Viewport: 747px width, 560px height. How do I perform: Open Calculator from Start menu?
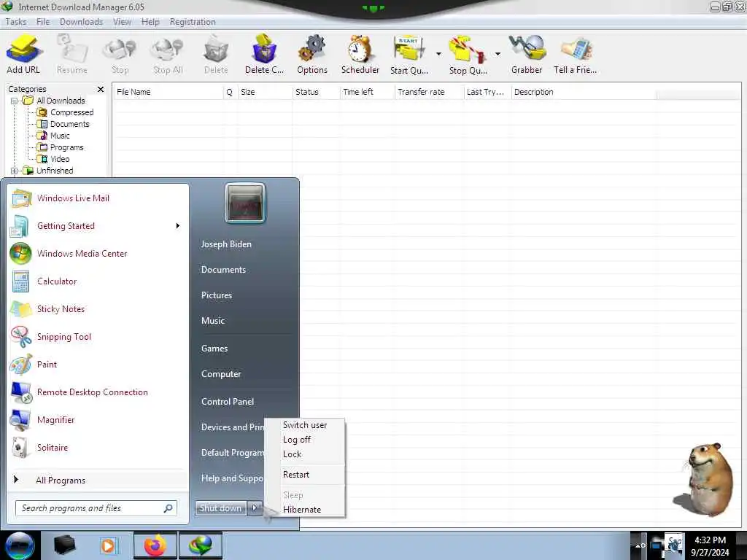(98, 281)
